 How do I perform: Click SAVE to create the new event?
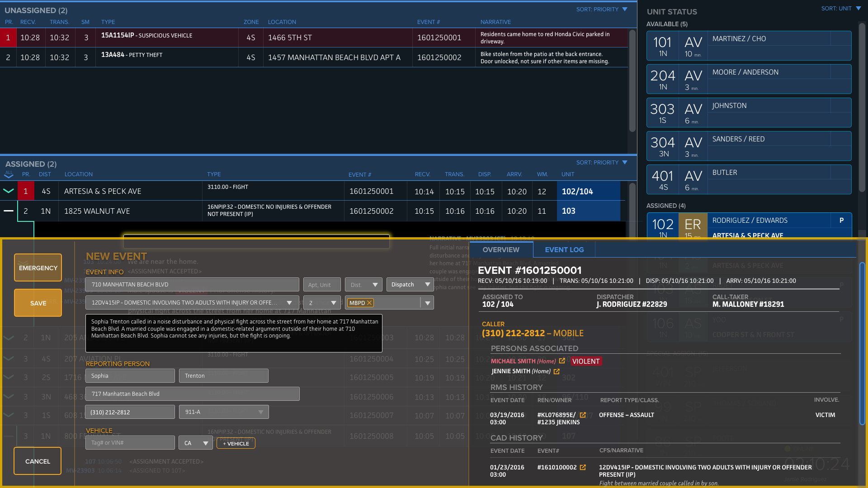(38, 303)
